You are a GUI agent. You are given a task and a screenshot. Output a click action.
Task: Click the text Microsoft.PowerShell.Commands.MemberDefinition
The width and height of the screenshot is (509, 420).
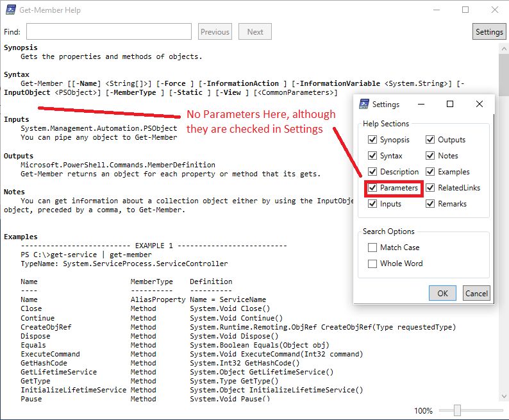(118, 165)
